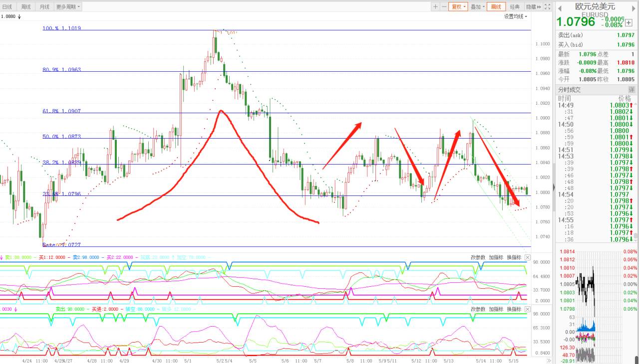Close the lower indicator panel
The width and height of the screenshot is (639, 364).
[x=527, y=309]
